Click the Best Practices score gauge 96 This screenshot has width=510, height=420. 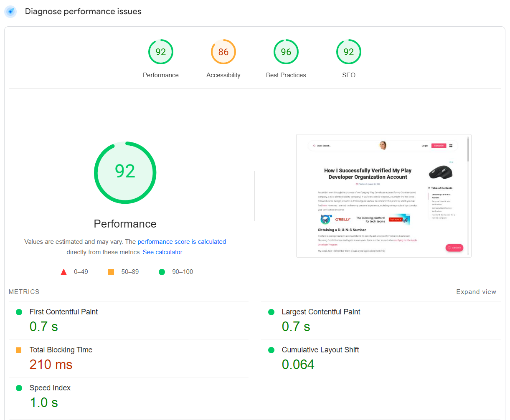pyautogui.click(x=286, y=52)
